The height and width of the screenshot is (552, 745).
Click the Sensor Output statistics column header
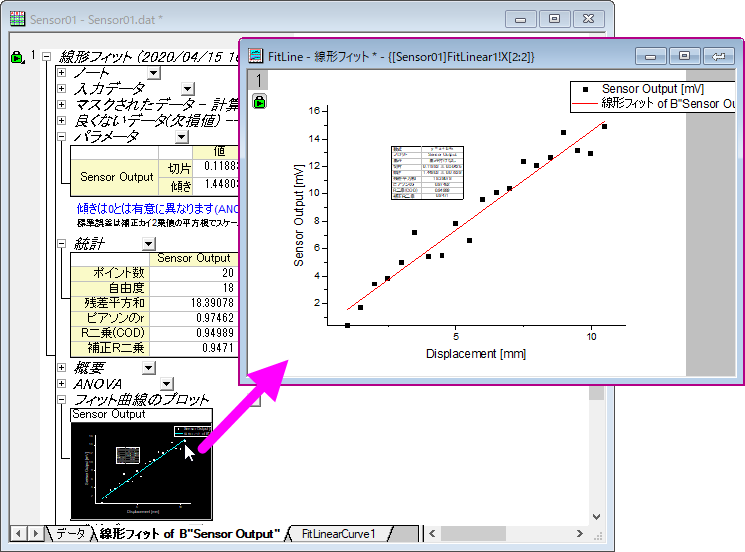[193, 258]
